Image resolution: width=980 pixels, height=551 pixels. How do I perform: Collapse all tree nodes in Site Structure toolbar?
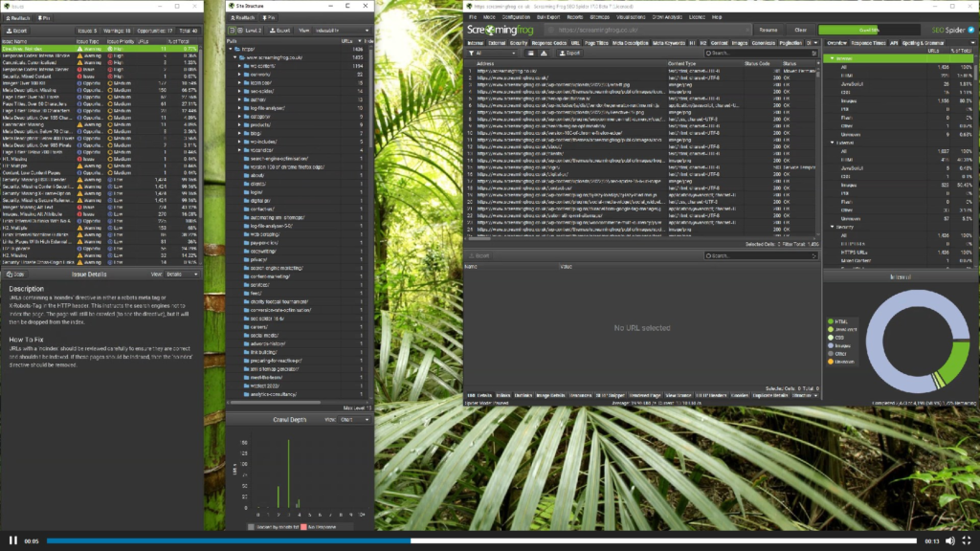pos(232,31)
